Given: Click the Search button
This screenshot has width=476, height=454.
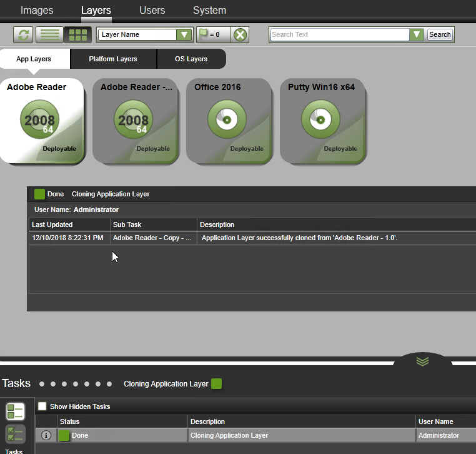Looking at the screenshot, I should click(440, 34).
